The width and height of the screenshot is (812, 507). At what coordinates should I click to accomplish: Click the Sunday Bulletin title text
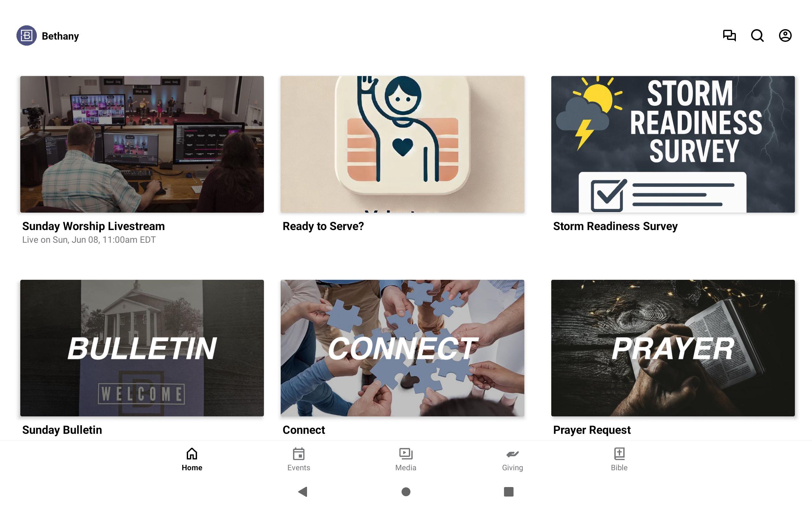[62, 430]
